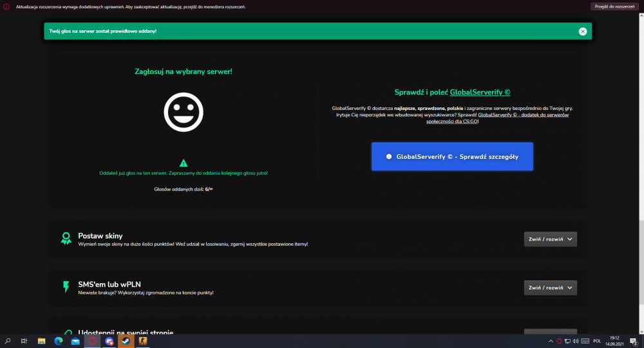
Task: Show hidden system tray icons
Action: [551, 341]
